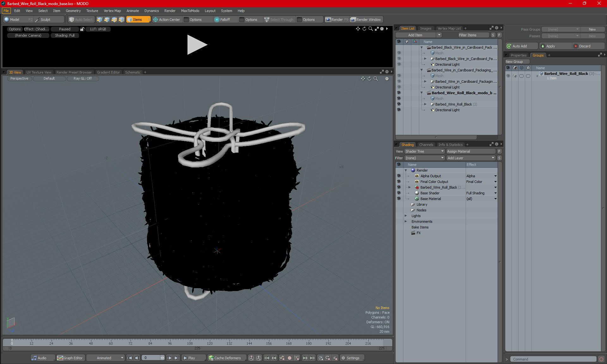Screen dimensions: 607x364
Task: Open the Pass Groups dropdown
Action: pos(561,29)
